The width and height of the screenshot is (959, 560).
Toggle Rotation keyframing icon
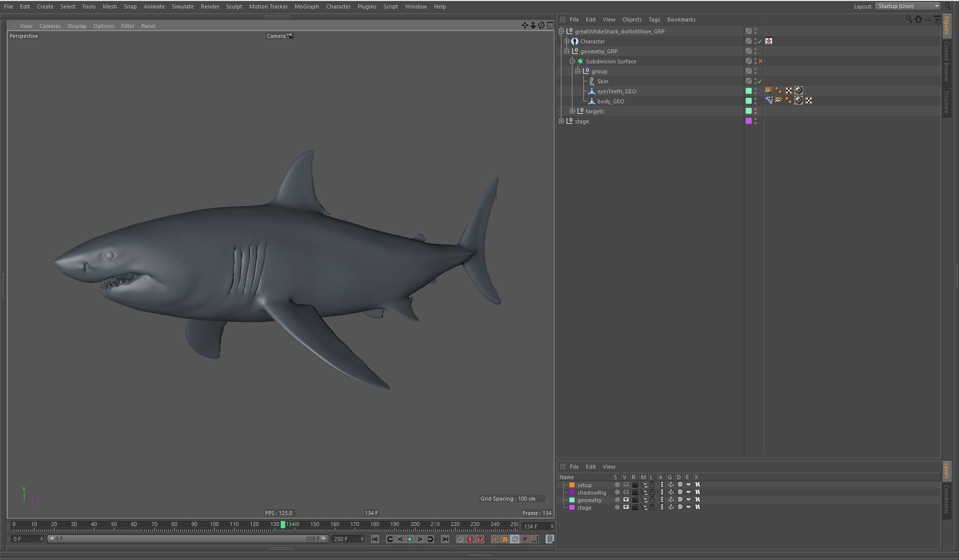[x=515, y=539]
